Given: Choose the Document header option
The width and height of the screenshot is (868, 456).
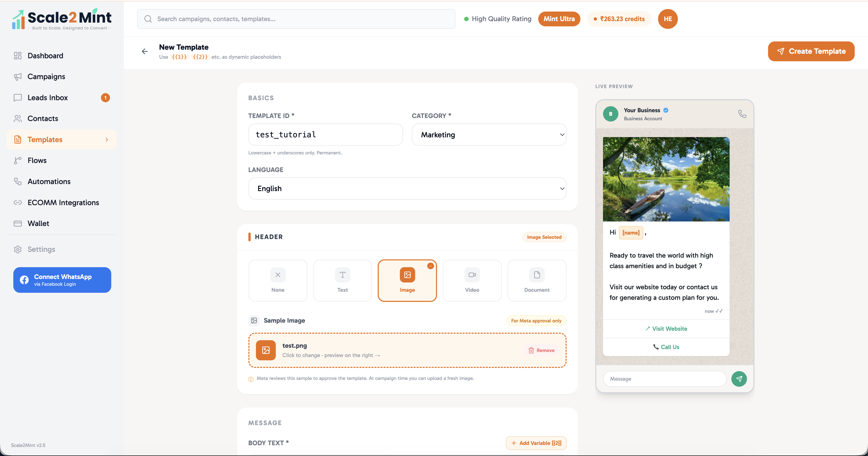Looking at the screenshot, I should click(x=536, y=280).
